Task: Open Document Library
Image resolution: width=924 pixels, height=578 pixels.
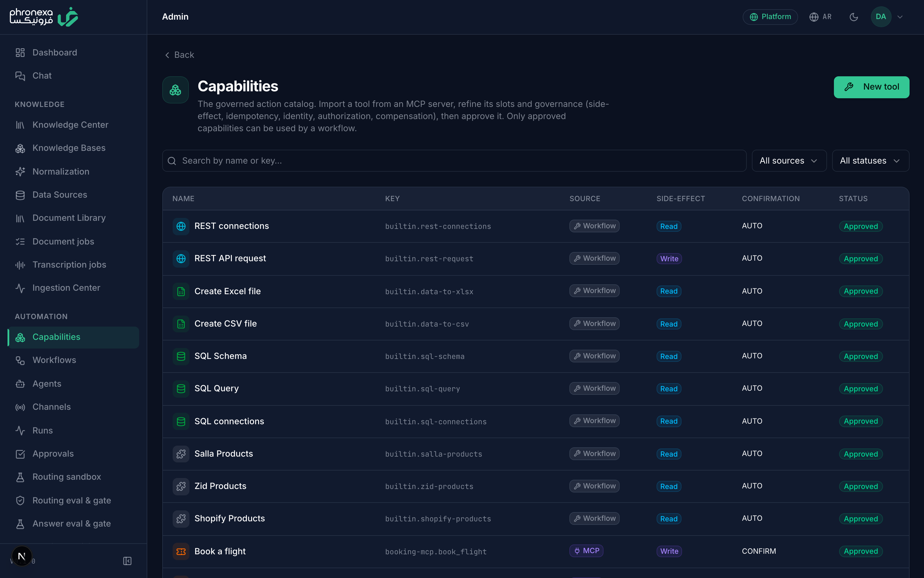Action: tap(73, 218)
